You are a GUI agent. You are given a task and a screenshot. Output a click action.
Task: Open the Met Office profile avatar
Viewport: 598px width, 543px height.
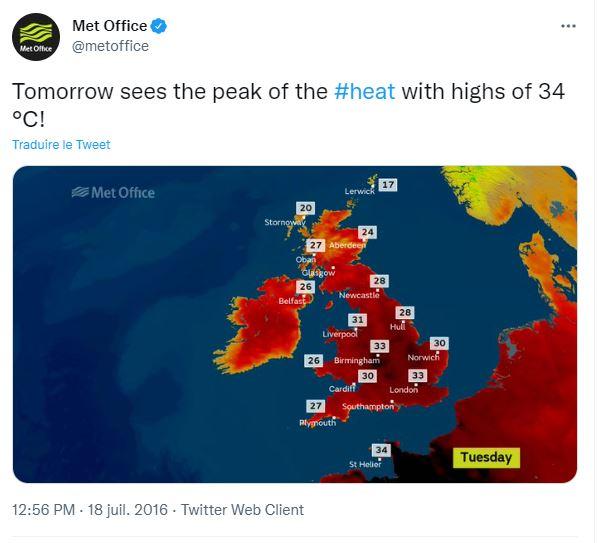tap(36, 37)
